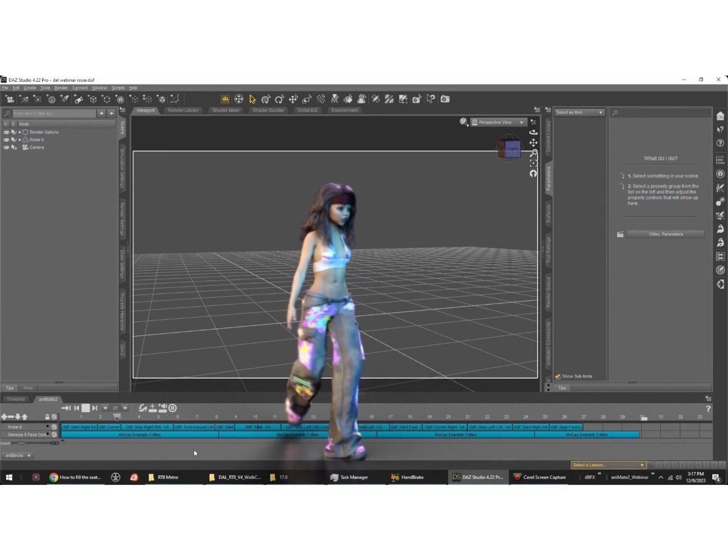Switch to the Render Library tab
The height and width of the screenshot is (560, 728).
pyautogui.click(x=183, y=110)
